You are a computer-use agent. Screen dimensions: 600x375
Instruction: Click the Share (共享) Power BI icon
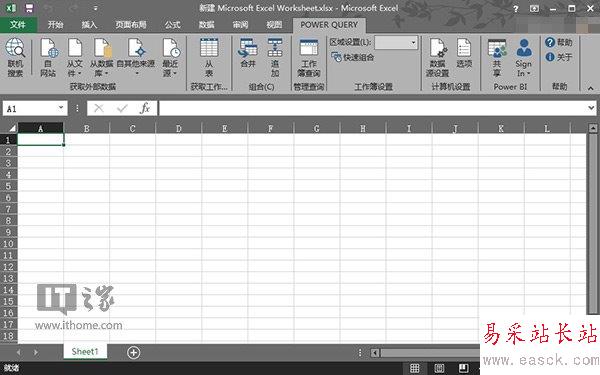(497, 57)
